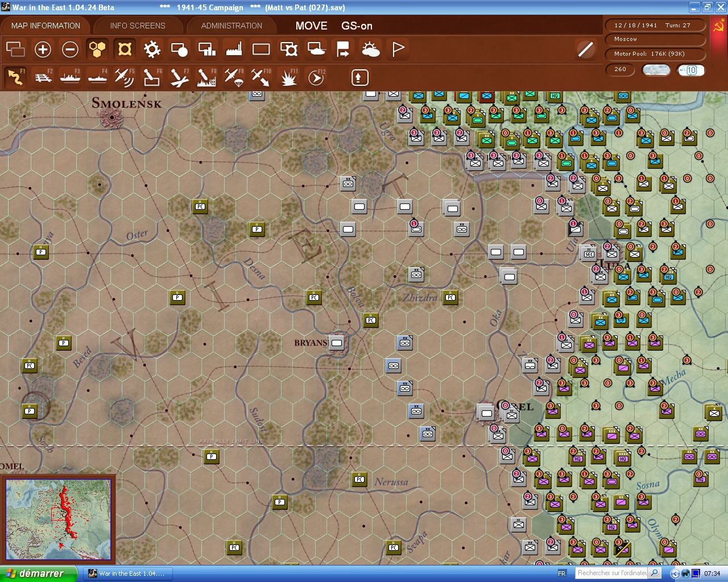728x582 pixels.
Task: Click the 07:34 taskbar clock
Action: tap(712, 573)
